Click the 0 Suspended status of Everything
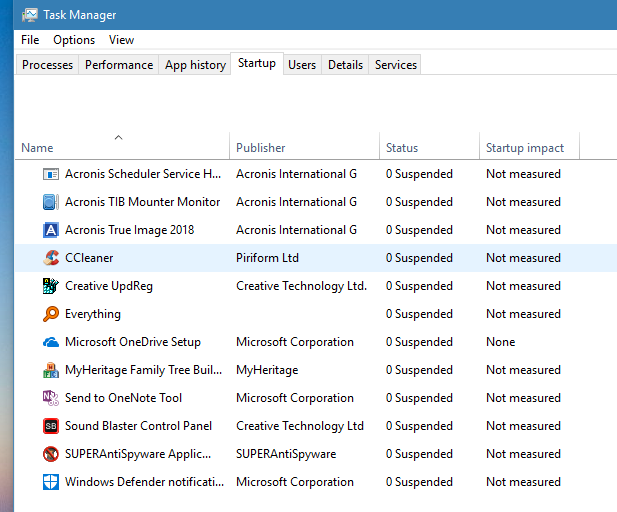 point(419,314)
